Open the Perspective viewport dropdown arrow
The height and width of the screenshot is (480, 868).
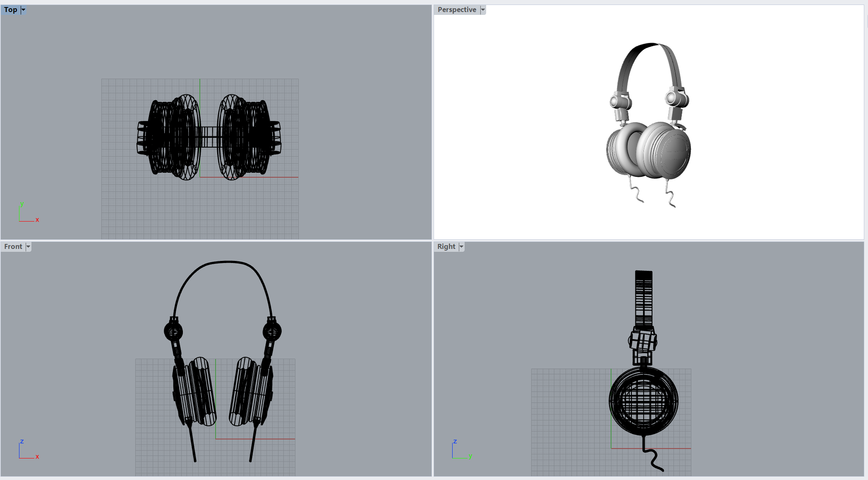point(482,10)
